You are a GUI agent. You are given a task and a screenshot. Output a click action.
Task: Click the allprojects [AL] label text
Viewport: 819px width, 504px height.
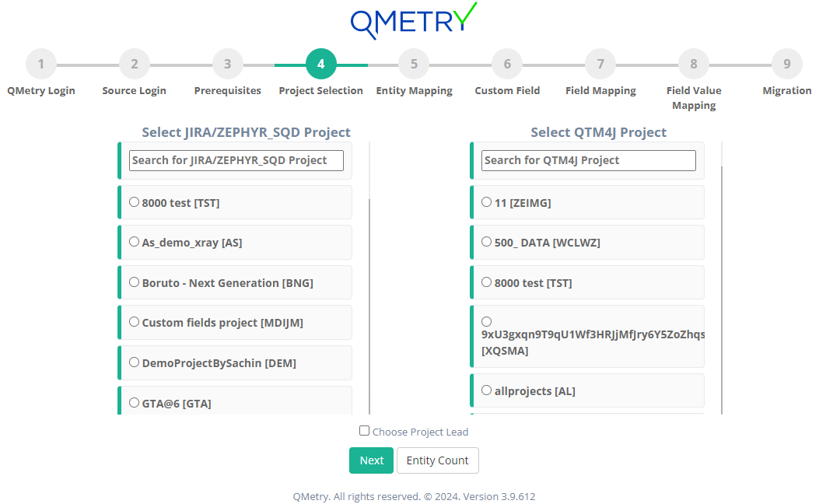535,391
